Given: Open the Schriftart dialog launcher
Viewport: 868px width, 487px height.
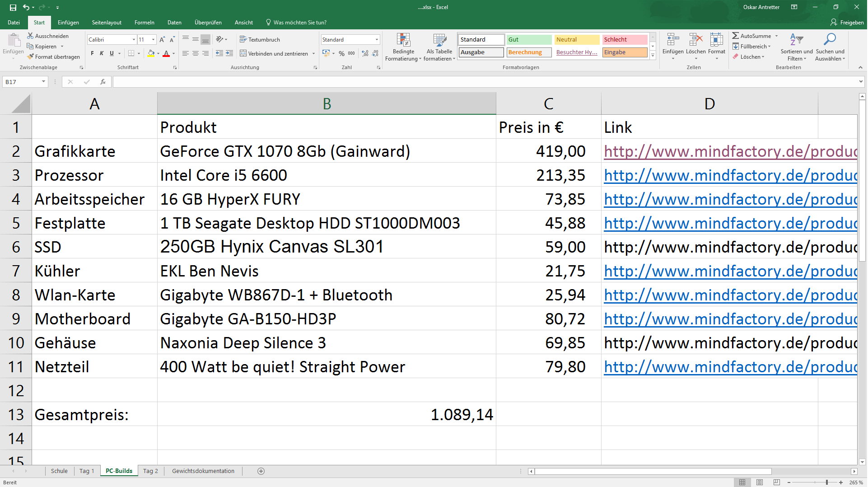Looking at the screenshot, I should point(175,67).
